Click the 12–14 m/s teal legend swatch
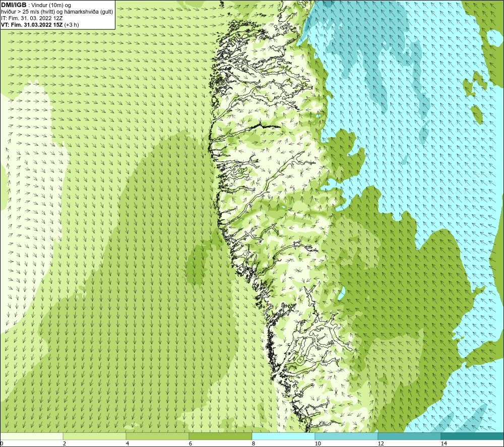The image size is (504, 447). 409,436
